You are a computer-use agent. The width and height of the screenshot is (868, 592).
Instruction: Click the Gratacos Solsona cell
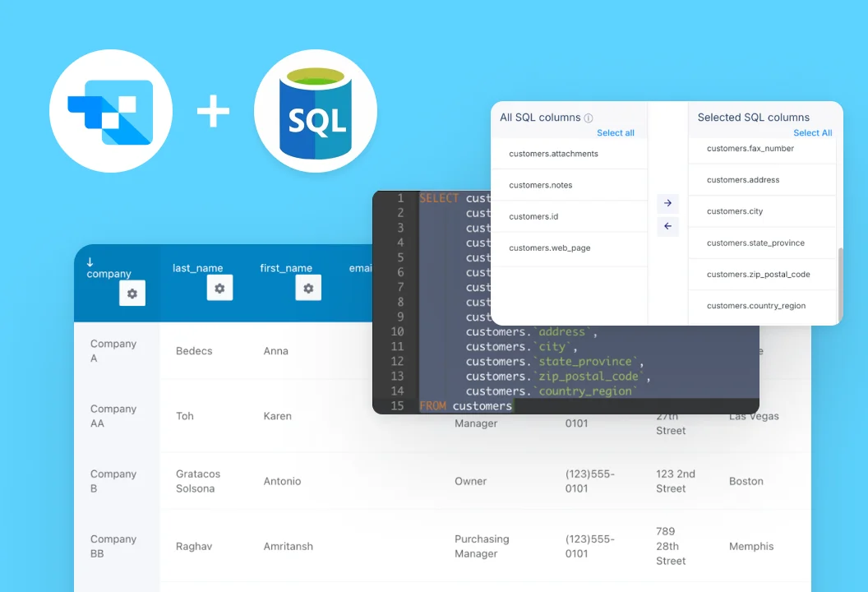click(198, 481)
